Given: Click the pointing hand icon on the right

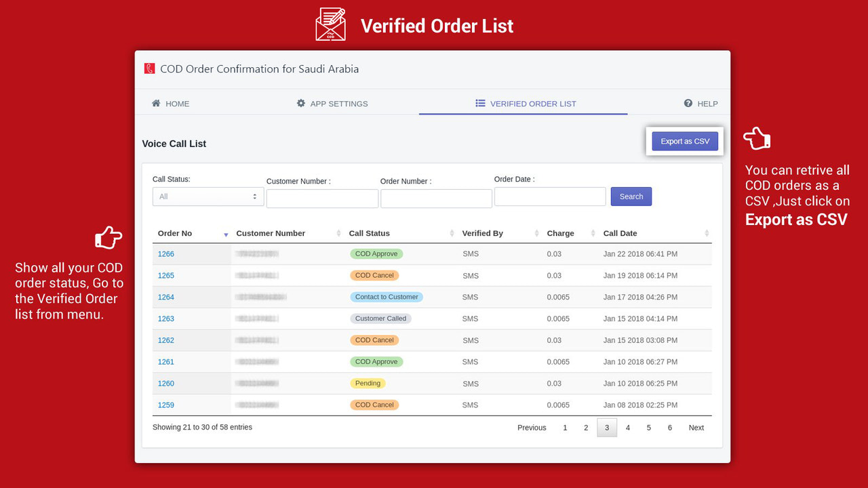Looking at the screenshot, I should (756, 138).
